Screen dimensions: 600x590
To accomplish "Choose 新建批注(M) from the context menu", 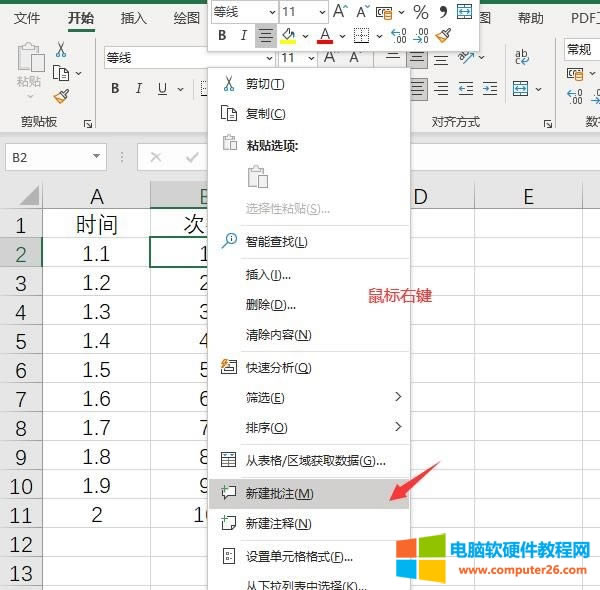I will pyautogui.click(x=280, y=493).
